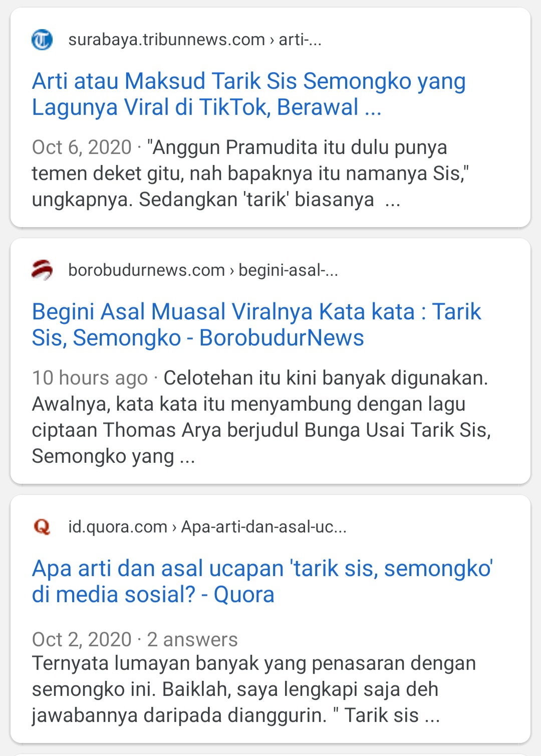Tap the Tribunnews favicon icon

42,40
